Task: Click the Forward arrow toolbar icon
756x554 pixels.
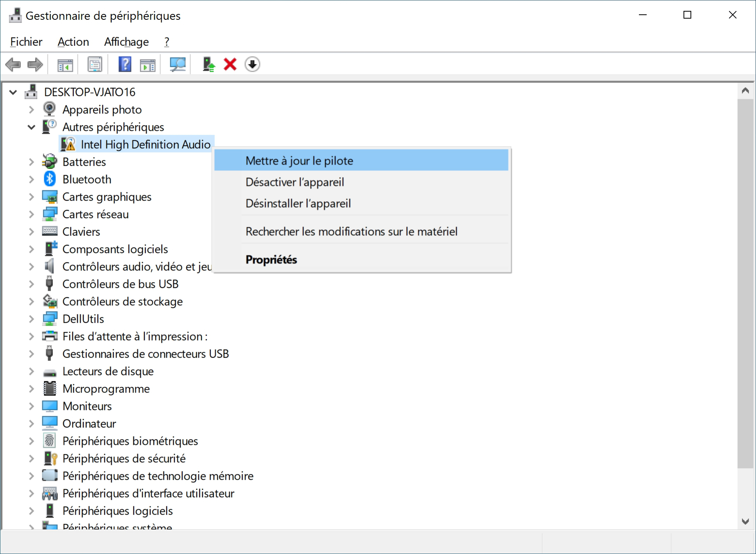Action: [x=35, y=64]
